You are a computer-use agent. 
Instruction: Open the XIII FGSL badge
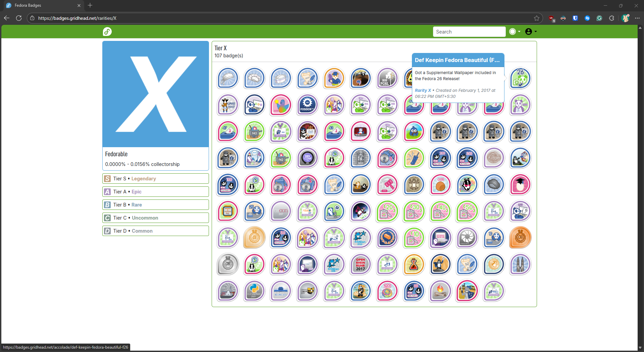[x=387, y=78]
